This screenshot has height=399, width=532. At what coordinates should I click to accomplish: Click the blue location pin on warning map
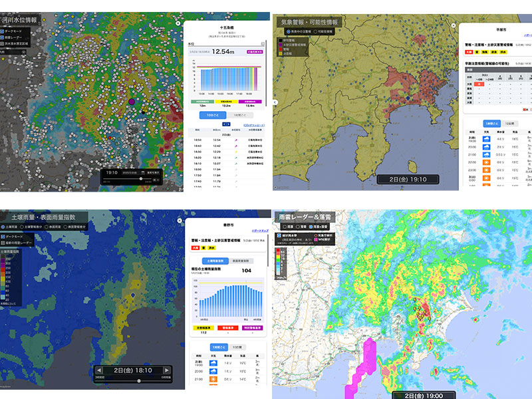click(408, 98)
